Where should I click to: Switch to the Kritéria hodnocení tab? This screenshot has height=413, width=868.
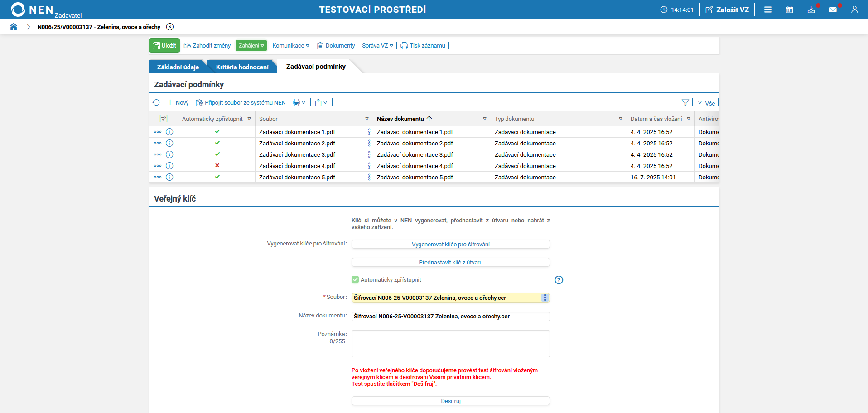tap(242, 67)
